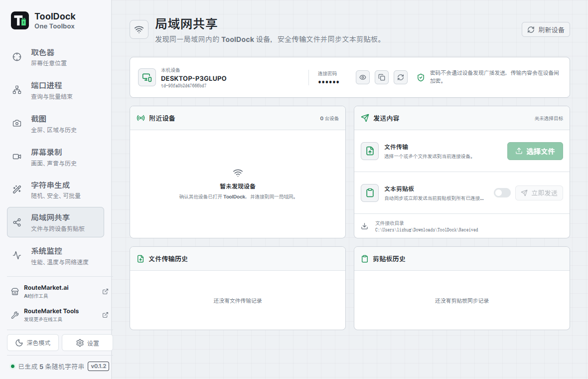Regenerate the connection password
This screenshot has width=588, height=379.
(x=401, y=77)
